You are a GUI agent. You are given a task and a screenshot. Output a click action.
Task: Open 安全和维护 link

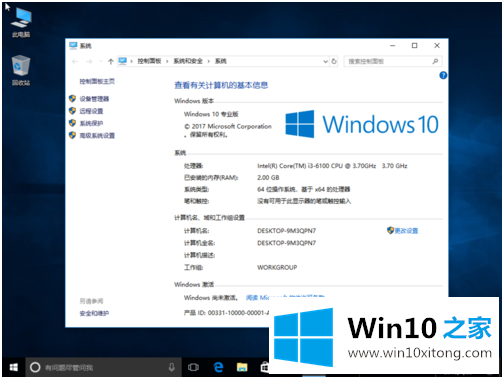coord(94,313)
